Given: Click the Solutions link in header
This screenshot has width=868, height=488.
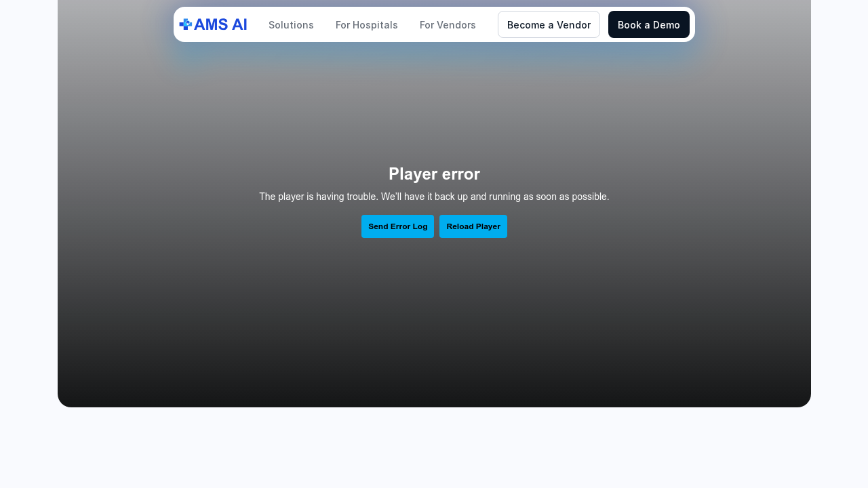Looking at the screenshot, I should (x=291, y=24).
